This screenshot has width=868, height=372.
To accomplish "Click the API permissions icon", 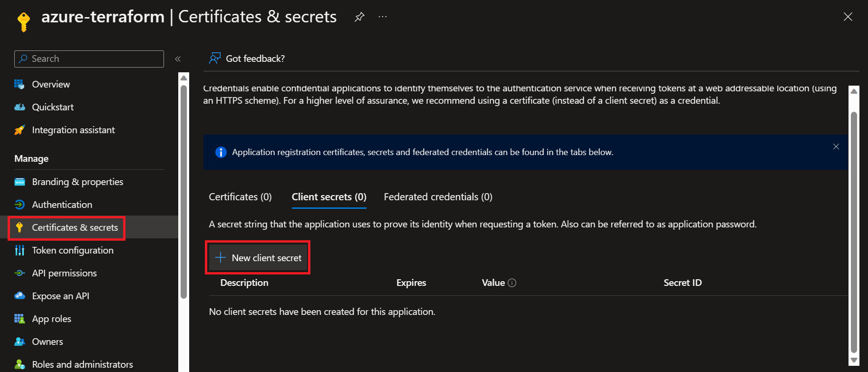I will [19, 273].
